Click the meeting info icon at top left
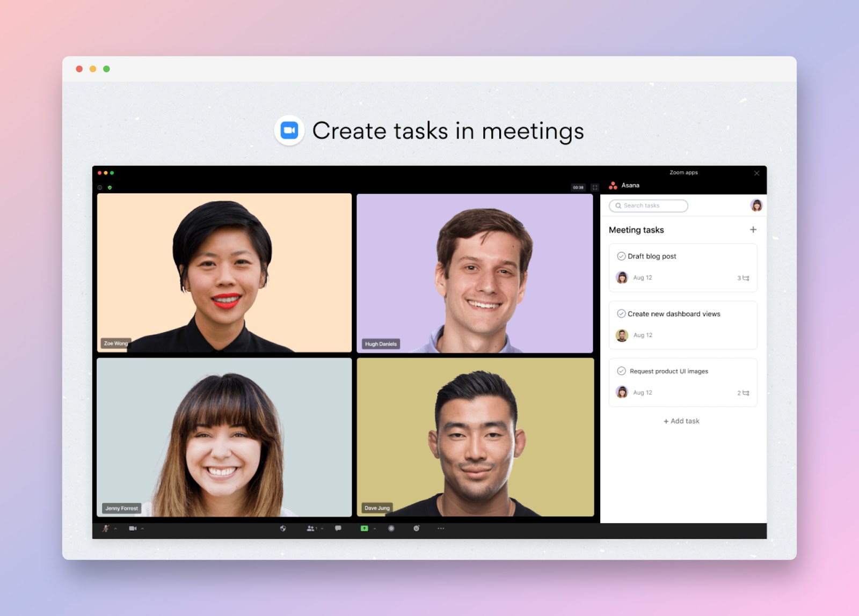The image size is (859, 616). click(x=99, y=188)
